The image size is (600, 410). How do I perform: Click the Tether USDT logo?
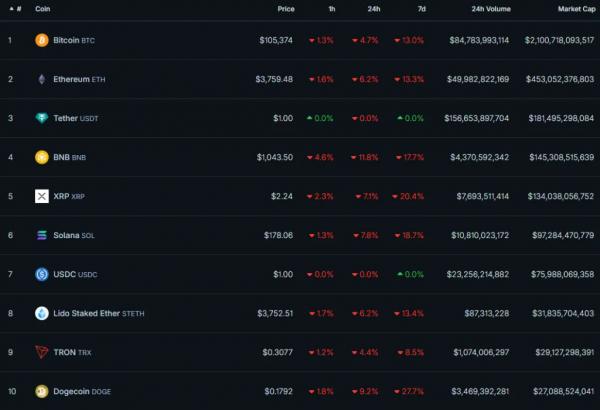pyautogui.click(x=42, y=118)
